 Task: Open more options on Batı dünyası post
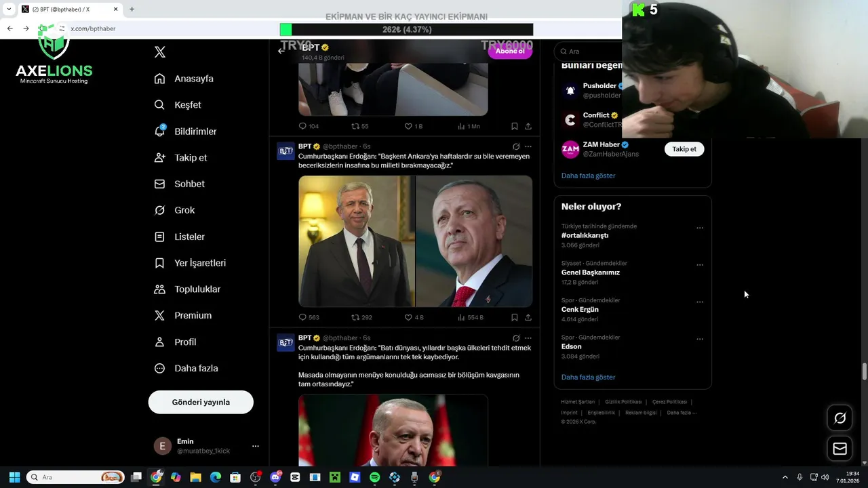click(528, 338)
